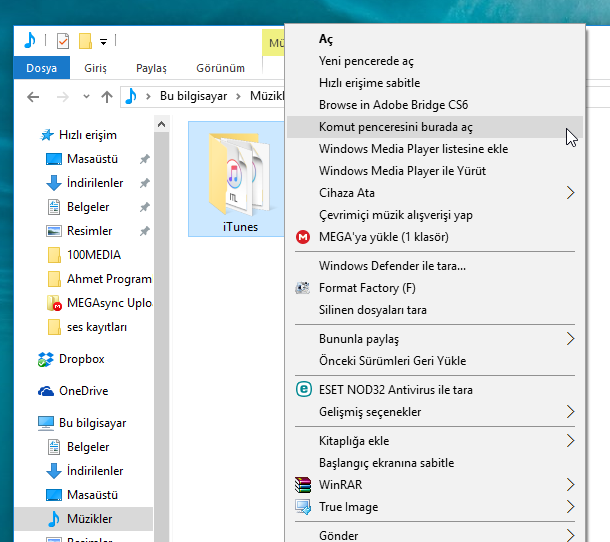Image resolution: width=610 pixels, height=542 pixels.
Task: Select Müzikler in navigation tree
Action: tap(89, 519)
